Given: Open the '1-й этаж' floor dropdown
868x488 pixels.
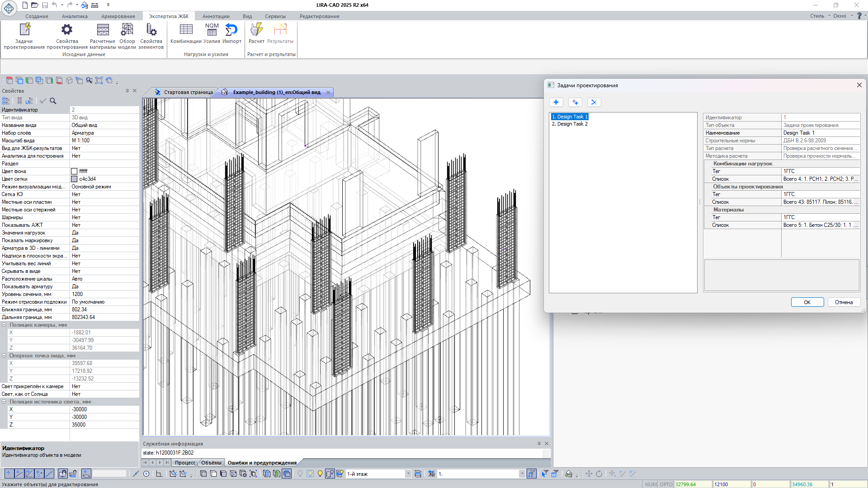Looking at the screenshot, I should 408,474.
